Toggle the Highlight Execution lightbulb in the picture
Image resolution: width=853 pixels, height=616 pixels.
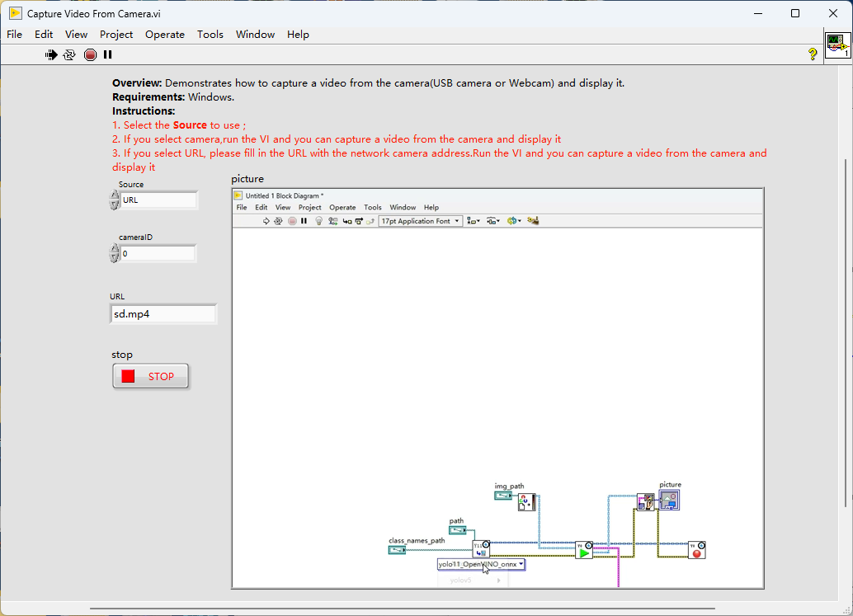[x=319, y=221]
